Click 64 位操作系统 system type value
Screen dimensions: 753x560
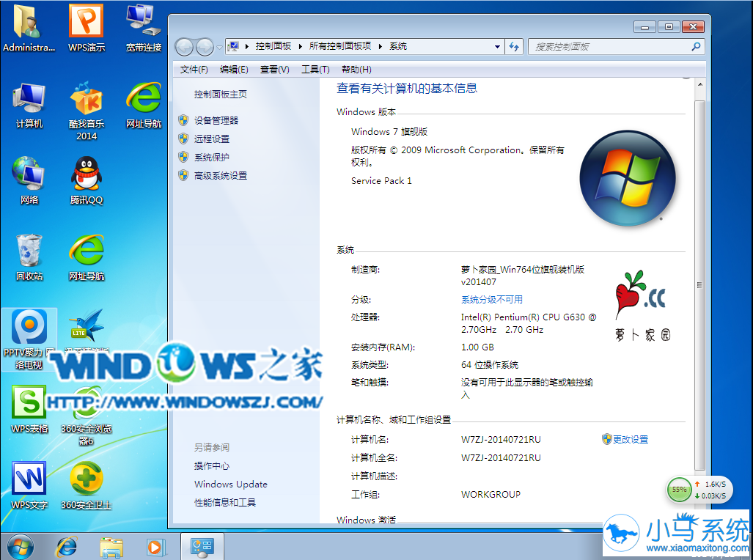click(490, 365)
